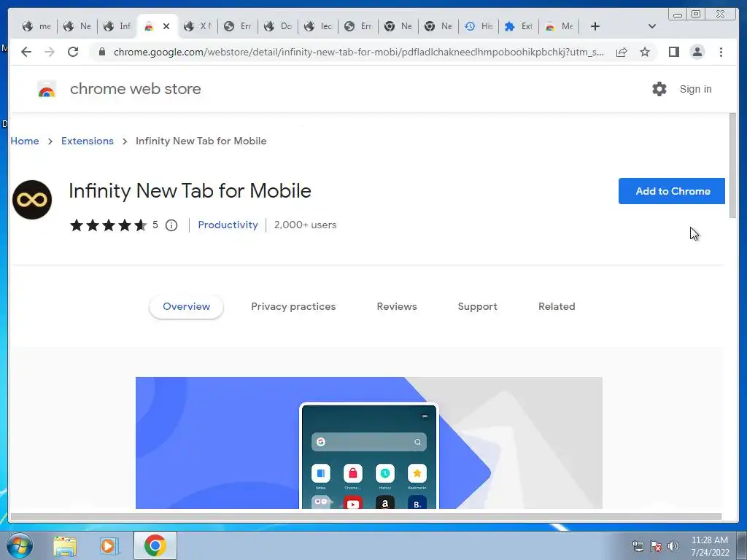747x560 pixels.
Task: Select the Reviews tab
Action: [397, 307]
